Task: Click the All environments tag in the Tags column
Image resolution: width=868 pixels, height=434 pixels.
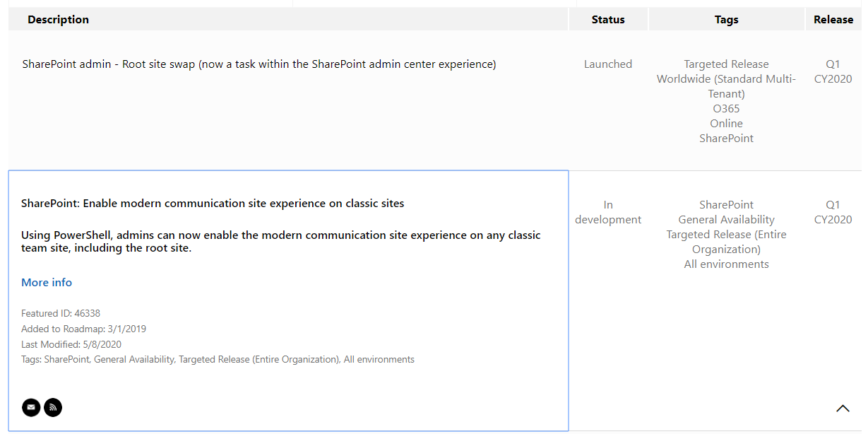Action: click(x=726, y=264)
